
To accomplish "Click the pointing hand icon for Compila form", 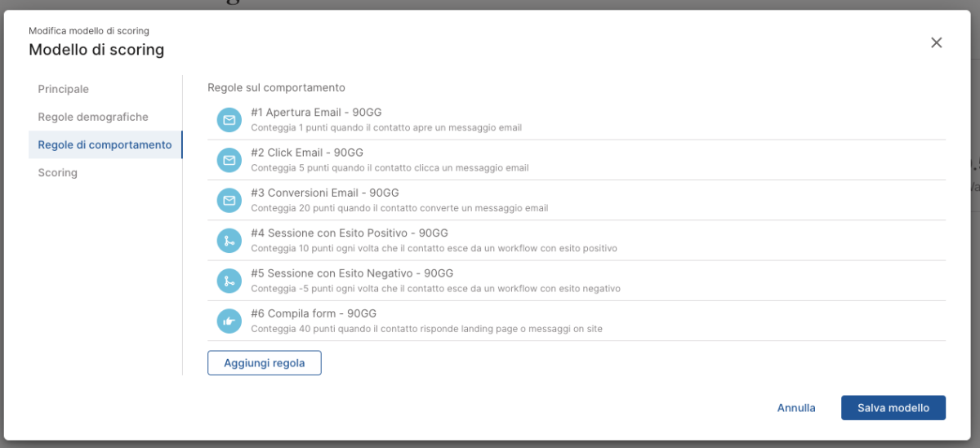I will (x=229, y=321).
